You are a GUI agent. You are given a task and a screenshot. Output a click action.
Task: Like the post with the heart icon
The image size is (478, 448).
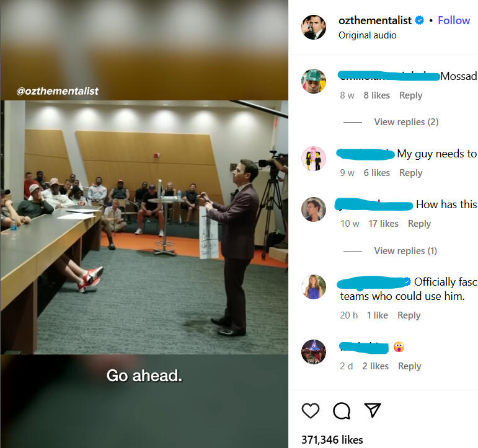tap(311, 411)
